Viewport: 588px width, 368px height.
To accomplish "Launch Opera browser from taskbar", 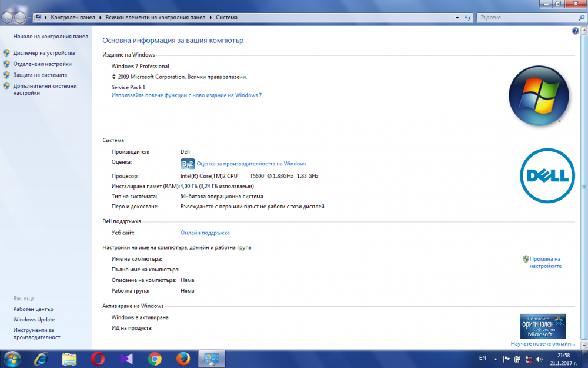I will click(98, 359).
